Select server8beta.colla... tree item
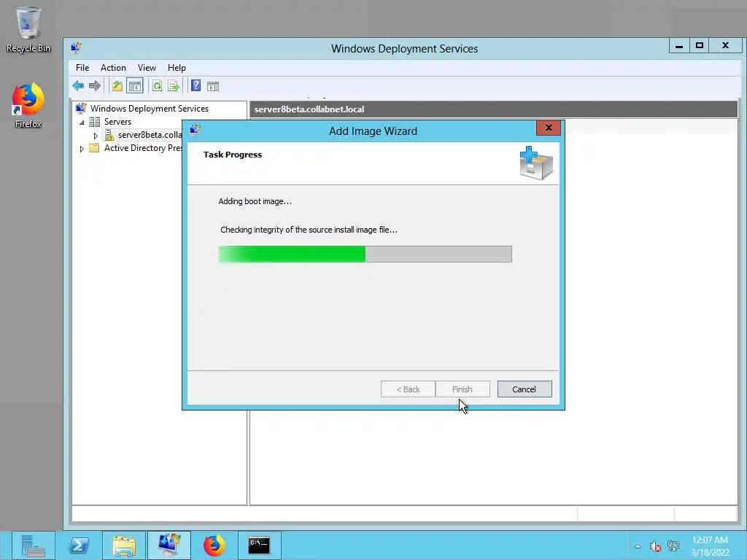Screen dimensions: 747x560 click(x=150, y=135)
